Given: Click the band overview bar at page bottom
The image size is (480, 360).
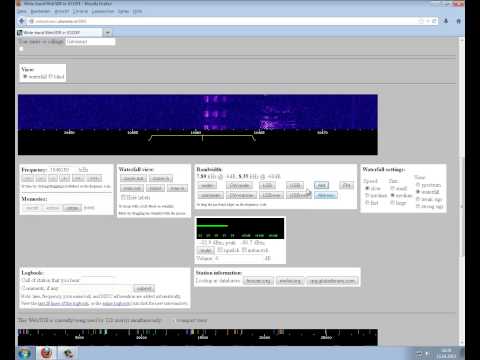Looking at the screenshot, I should 198,337.
